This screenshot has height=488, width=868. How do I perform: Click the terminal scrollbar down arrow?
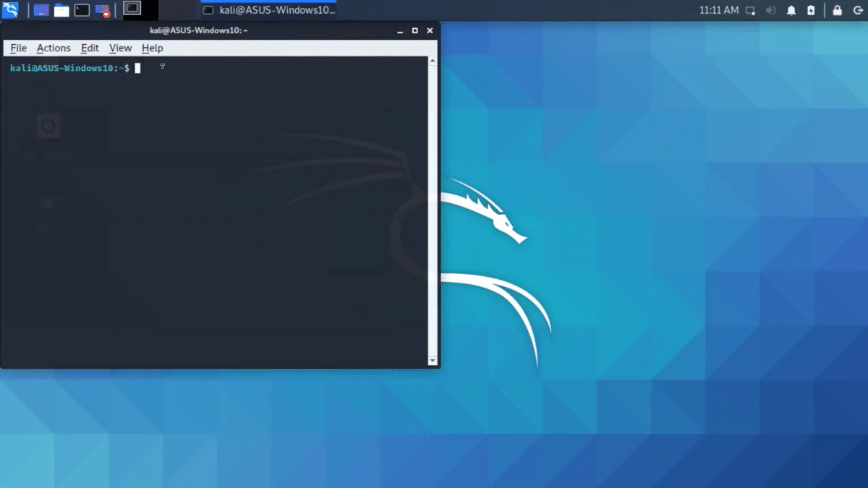[433, 360]
